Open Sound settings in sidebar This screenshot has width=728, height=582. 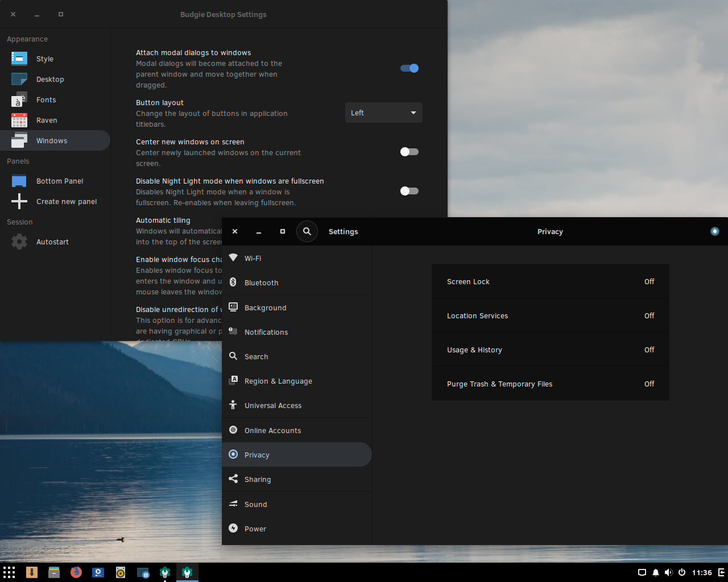pos(297,504)
